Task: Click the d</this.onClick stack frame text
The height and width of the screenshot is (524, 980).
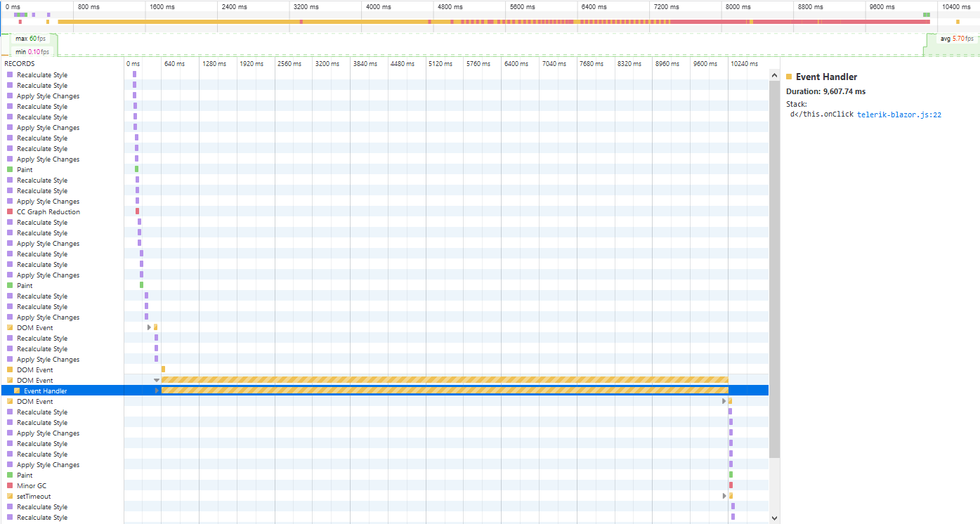Action: tap(821, 114)
